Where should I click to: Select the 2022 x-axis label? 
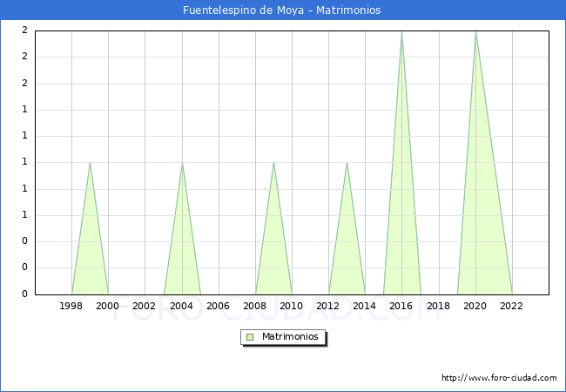[x=512, y=306]
